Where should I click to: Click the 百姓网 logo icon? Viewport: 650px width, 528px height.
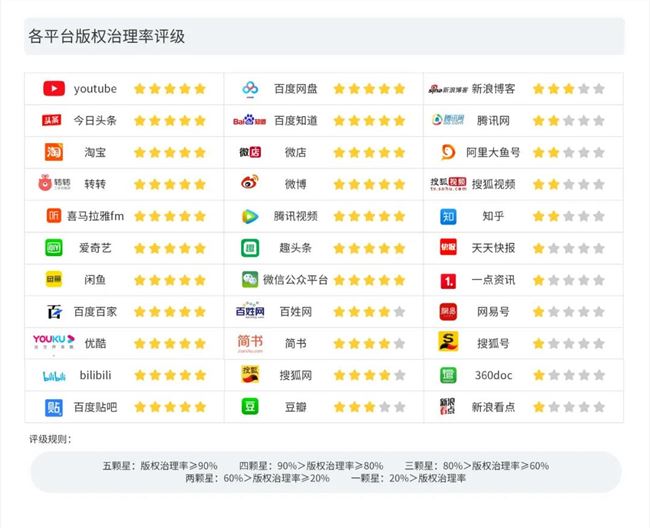coord(250,310)
